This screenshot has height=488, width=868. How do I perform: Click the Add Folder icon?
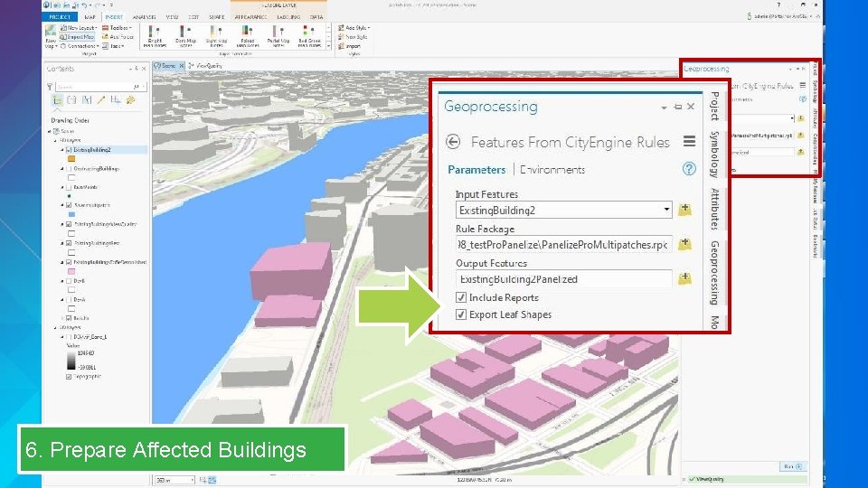pyautogui.click(x=118, y=36)
